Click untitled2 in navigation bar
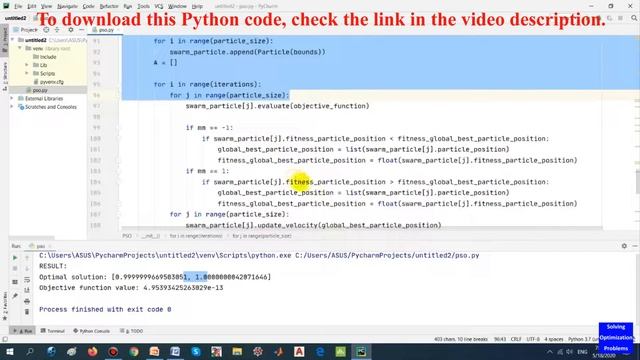This screenshot has height=360, width=640. tap(16, 18)
